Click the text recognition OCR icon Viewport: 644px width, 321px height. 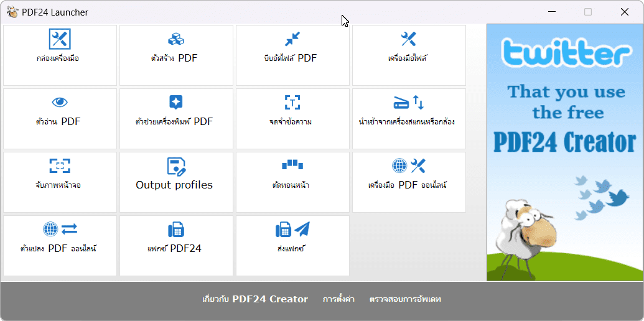(x=292, y=102)
